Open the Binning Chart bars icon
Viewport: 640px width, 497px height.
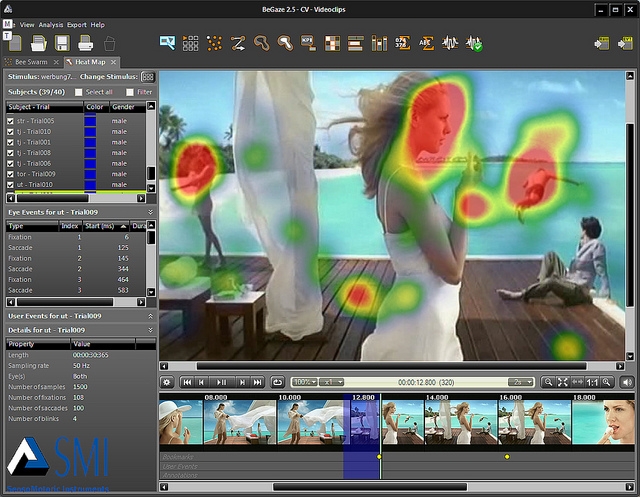(x=379, y=43)
